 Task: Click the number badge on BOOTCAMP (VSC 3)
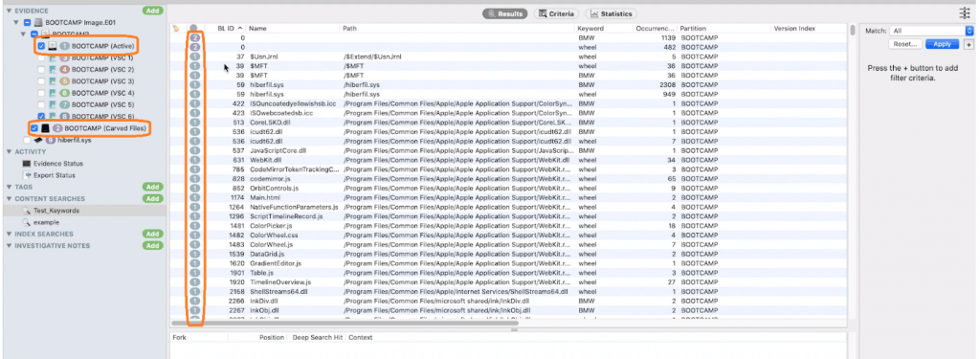(64, 81)
